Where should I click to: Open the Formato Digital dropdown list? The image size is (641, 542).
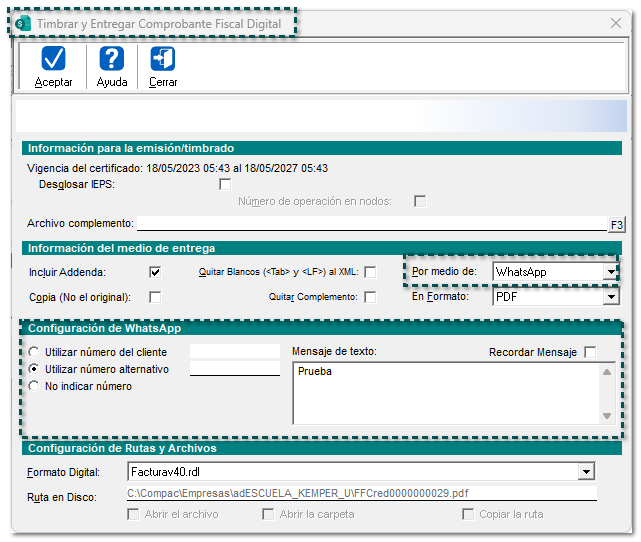click(x=586, y=471)
